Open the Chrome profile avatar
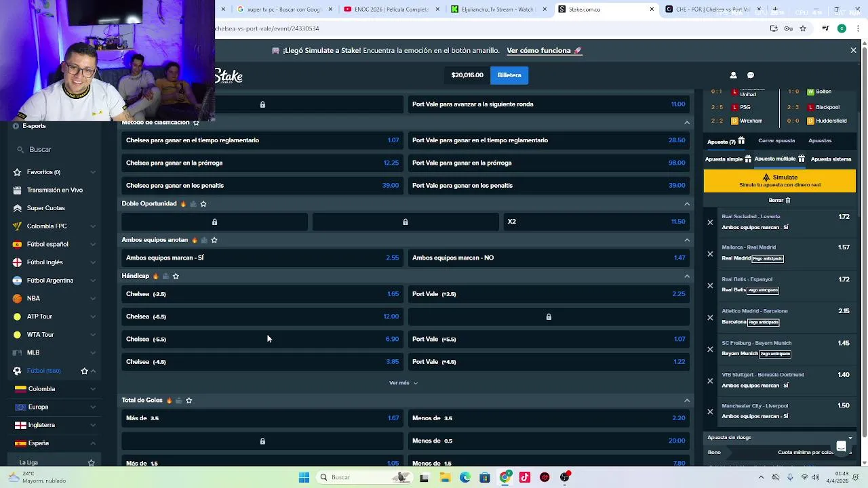Screen dimensions: 868x488 [x=842, y=28]
